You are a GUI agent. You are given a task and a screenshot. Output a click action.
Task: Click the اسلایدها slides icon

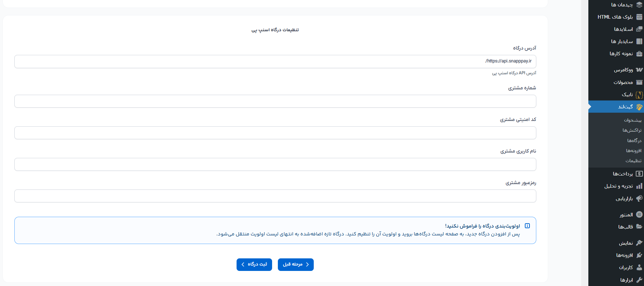click(x=639, y=29)
